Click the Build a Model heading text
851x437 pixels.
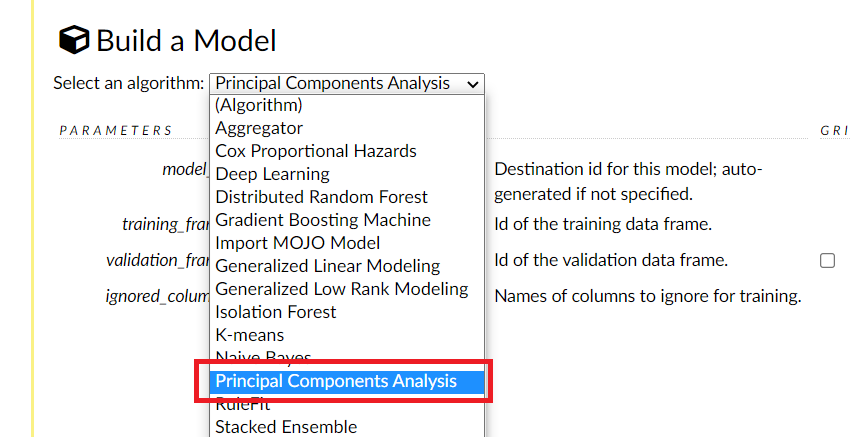pyautogui.click(x=186, y=41)
